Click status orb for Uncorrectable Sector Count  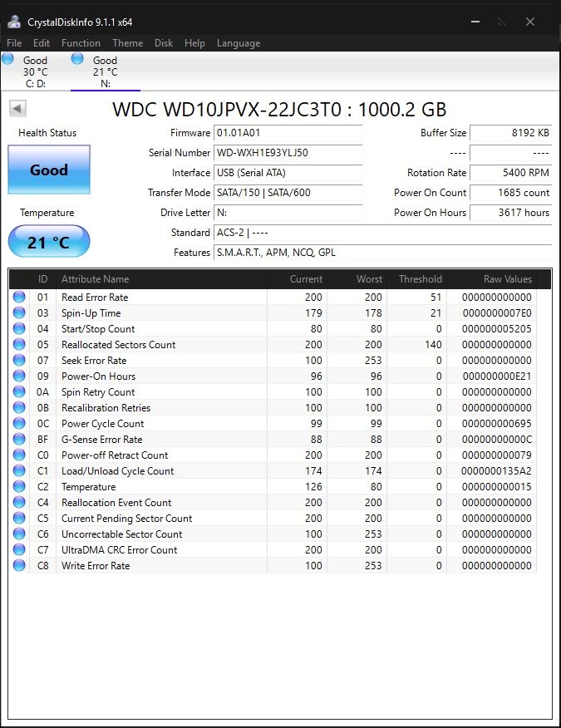click(x=19, y=534)
